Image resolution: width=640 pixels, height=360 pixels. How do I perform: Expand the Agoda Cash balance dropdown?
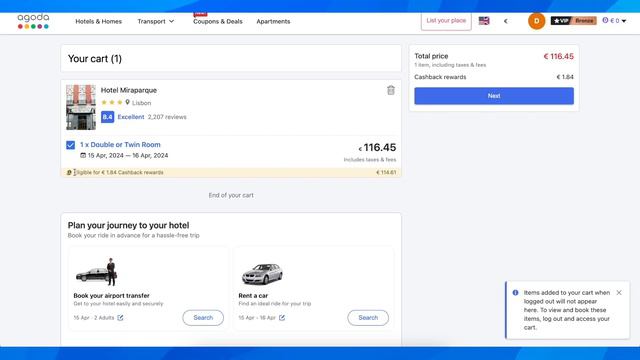click(x=614, y=20)
